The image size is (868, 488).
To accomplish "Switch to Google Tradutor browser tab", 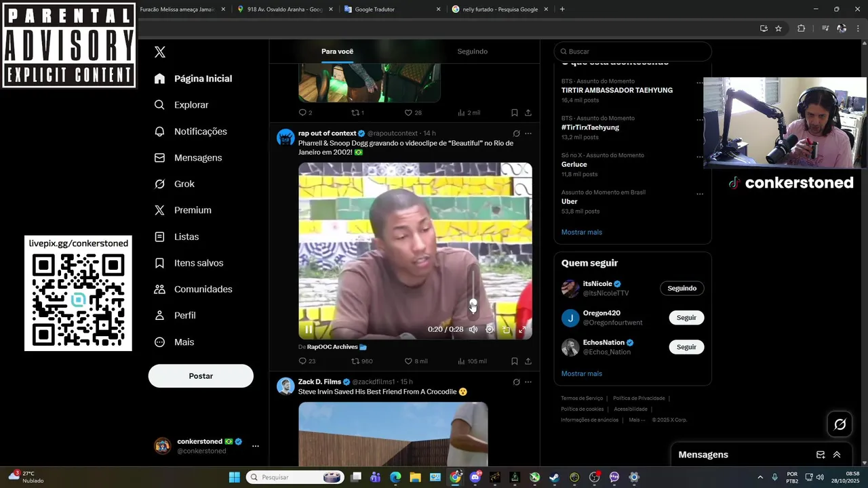I will coord(392,9).
